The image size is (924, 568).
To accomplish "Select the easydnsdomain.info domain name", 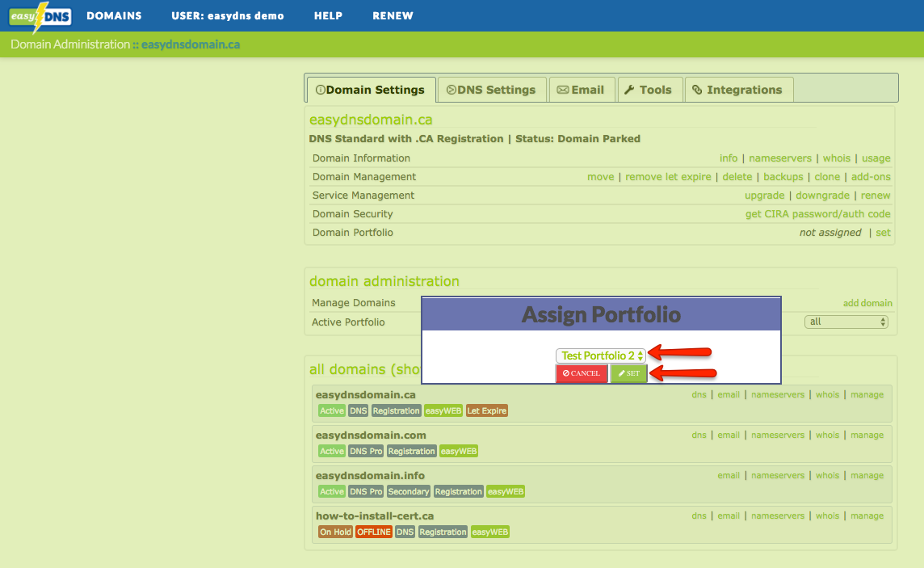I will click(370, 476).
